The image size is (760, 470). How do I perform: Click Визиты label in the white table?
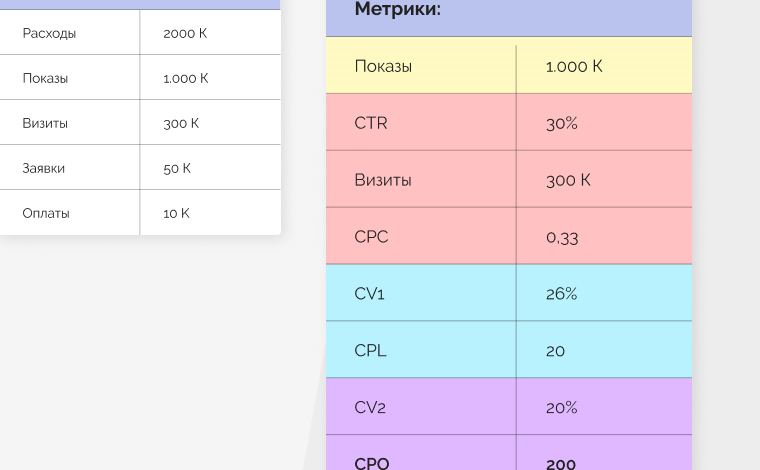coord(46,123)
